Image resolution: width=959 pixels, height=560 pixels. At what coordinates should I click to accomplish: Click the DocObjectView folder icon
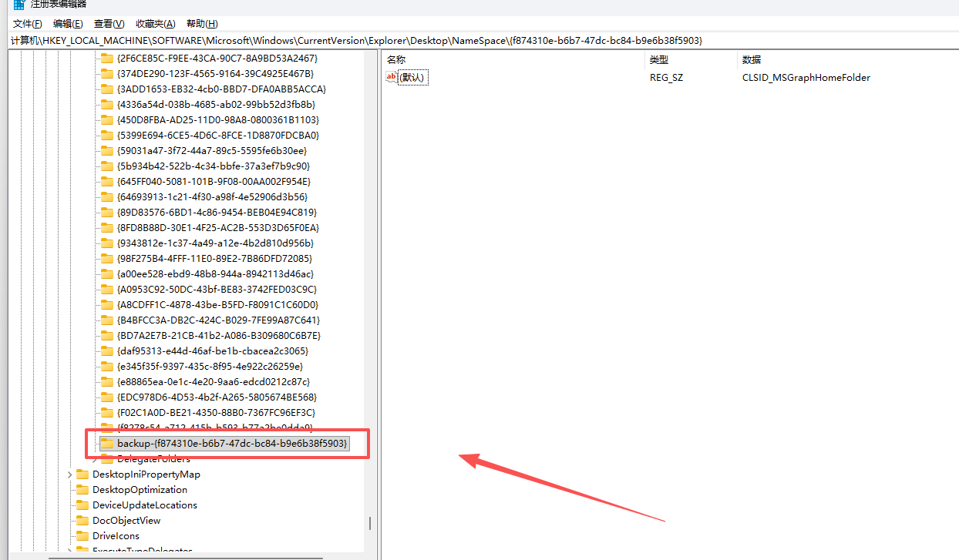tap(82, 521)
